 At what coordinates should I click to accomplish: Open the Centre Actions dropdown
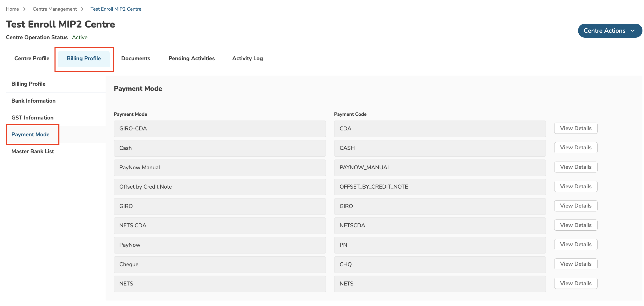pos(609,31)
